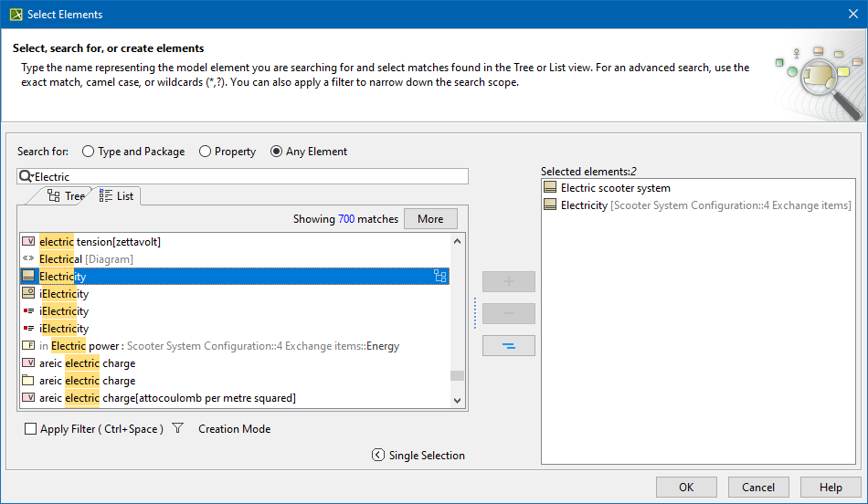This screenshot has height=504, width=868.
Task: Click the More matches button
Action: tap(430, 219)
